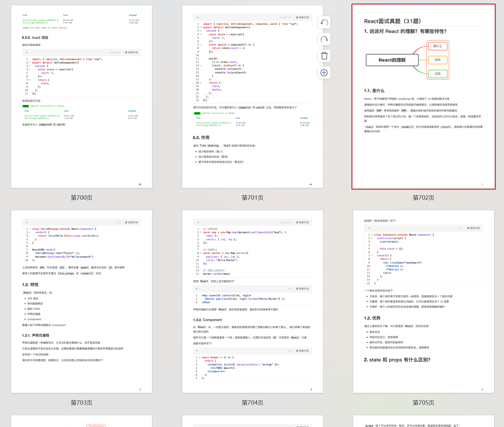504x427 pixels.
Task: Rotate the selected page clockwise
Action: pyautogui.click(x=324, y=39)
